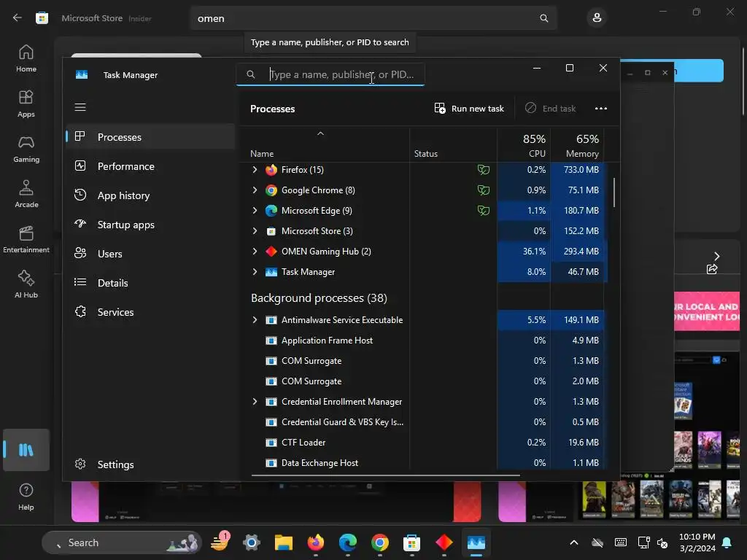
Task: Open File Explorer from the taskbar
Action: pos(284,542)
